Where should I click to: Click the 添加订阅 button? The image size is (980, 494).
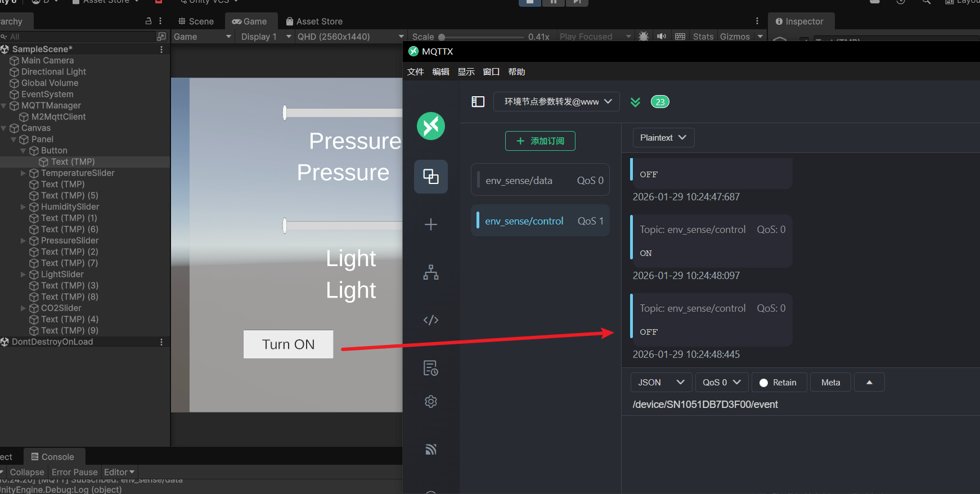pos(540,141)
